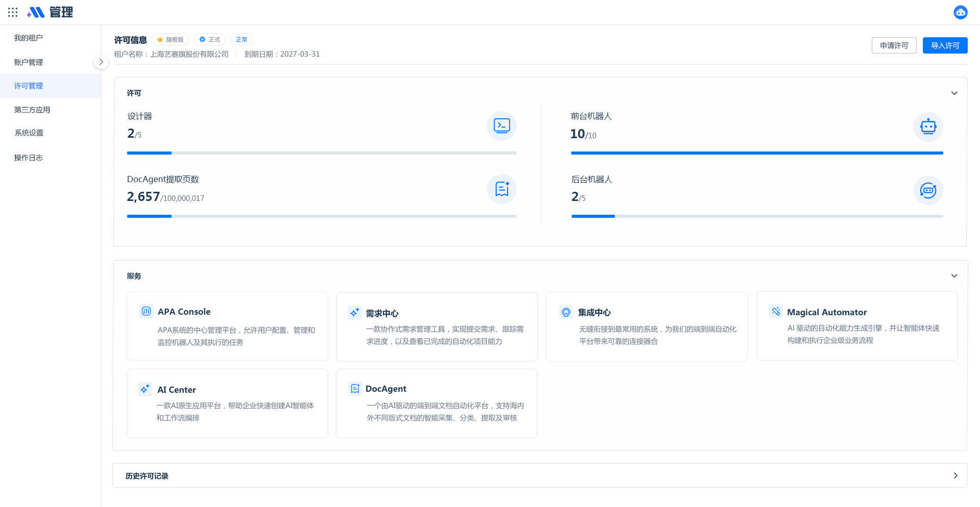Click the 2,657 pages extracted value
This screenshot has height=507, width=980.
tap(143, 196)
